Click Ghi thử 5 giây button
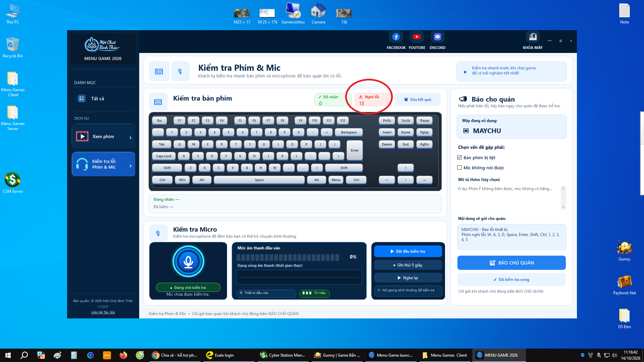644x362 pixels. tap(408, 265)
